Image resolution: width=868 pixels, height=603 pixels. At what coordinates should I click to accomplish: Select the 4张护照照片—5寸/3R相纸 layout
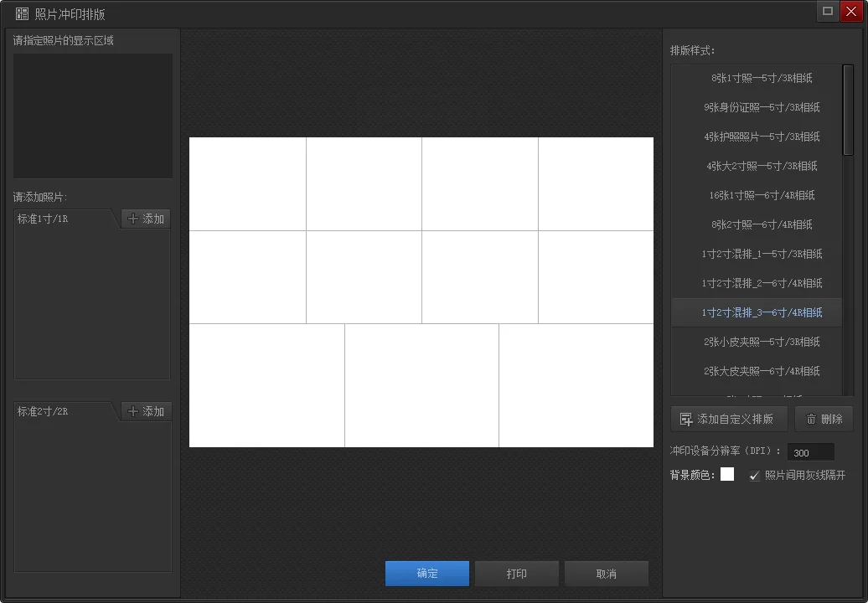757,137
